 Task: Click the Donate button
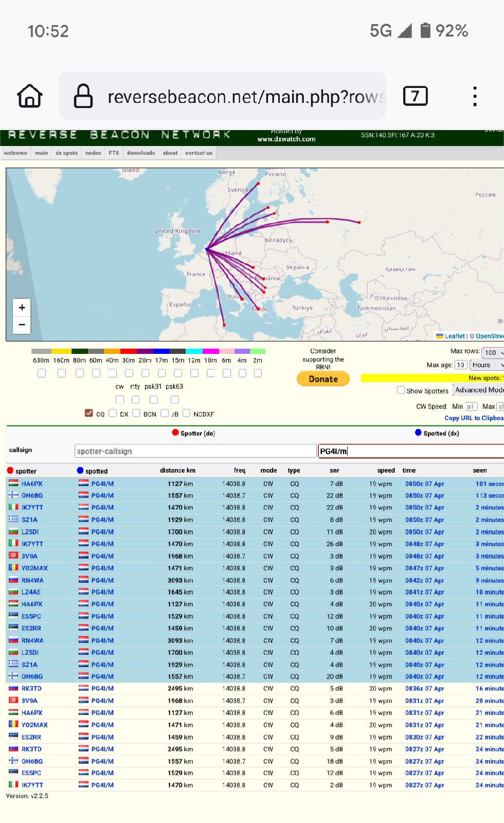click(323, 379)
